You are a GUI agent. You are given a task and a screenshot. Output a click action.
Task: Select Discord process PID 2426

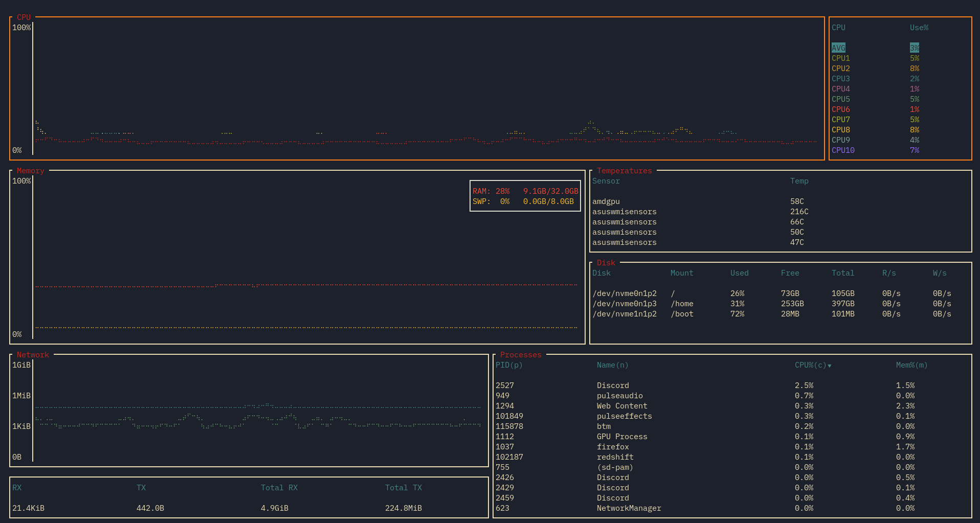pyautogui.click(x=732, y=477)
